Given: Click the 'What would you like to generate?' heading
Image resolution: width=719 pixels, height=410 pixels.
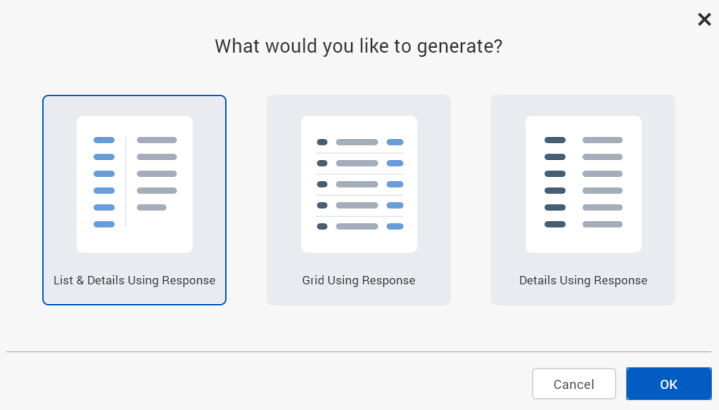Looking at the screenshot, I should pyautogui.click(x=359, y=46).
